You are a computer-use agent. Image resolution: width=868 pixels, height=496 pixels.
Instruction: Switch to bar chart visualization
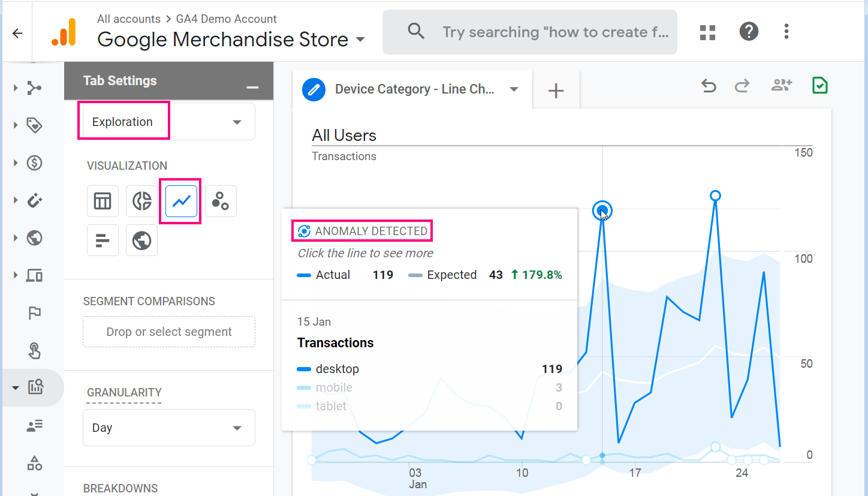(103, 241)
